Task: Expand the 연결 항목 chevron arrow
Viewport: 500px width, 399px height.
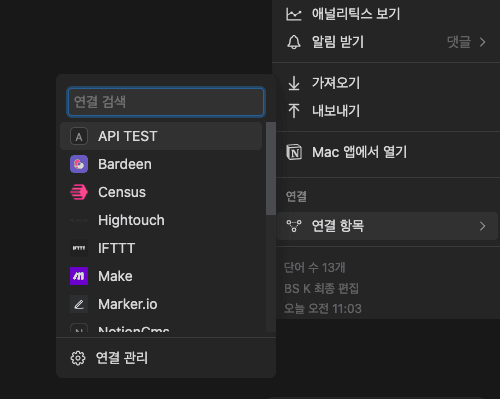Action: [x=482, y=226]
